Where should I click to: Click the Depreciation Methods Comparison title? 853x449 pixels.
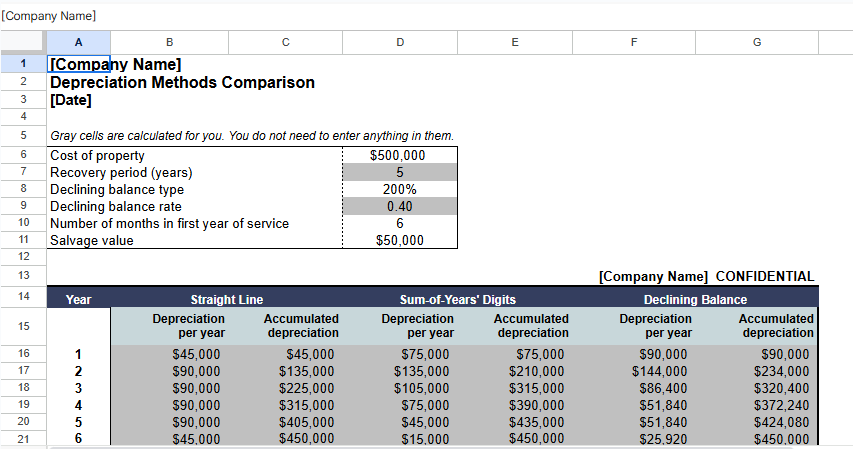(x=182, y=82)
